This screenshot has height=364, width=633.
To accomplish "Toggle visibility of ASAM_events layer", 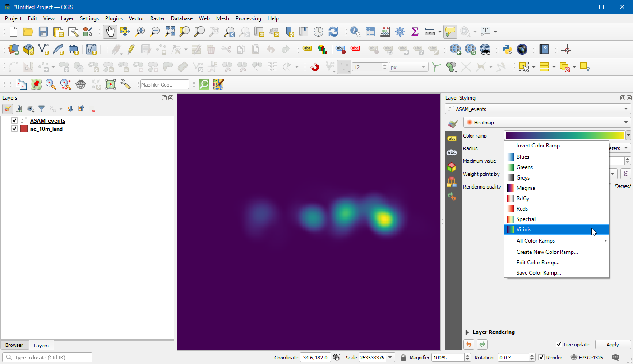I will coord(14,121).
